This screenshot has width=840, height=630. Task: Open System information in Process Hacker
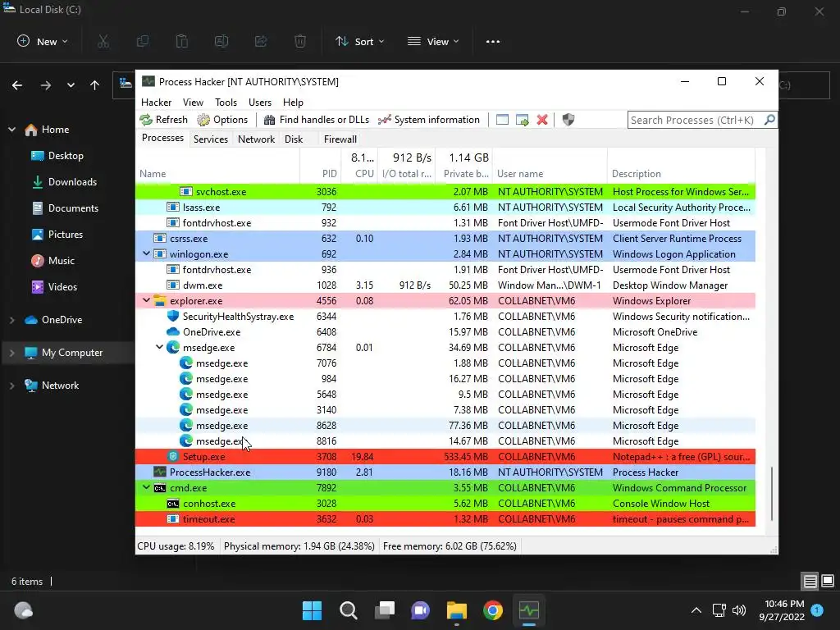coord(428,120)
